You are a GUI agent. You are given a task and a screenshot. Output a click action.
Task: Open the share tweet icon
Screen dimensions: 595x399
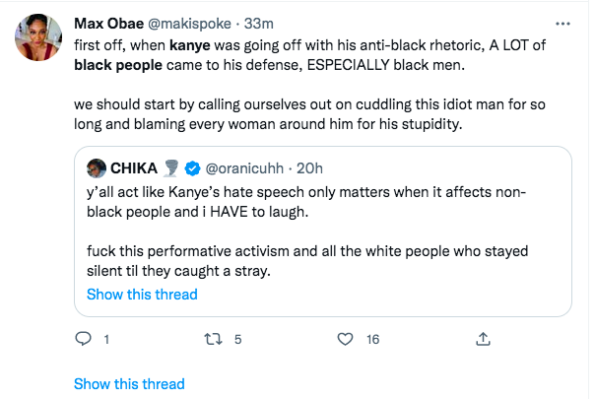(x=483, y=339)
